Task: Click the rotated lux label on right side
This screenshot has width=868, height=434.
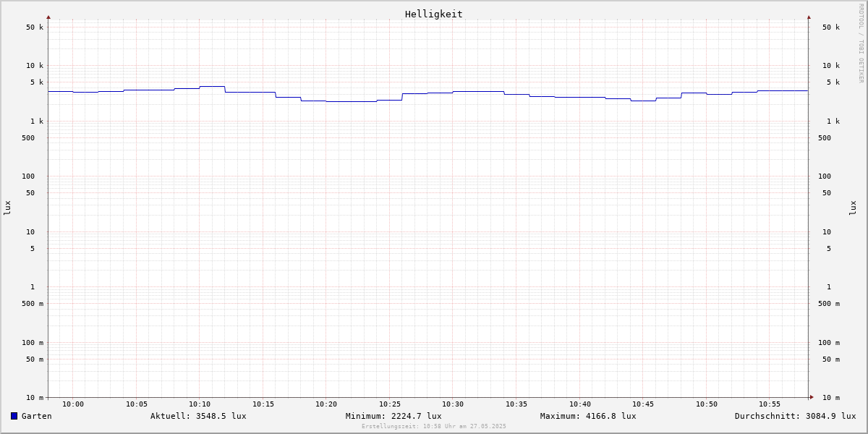Action: coord(853,208)
